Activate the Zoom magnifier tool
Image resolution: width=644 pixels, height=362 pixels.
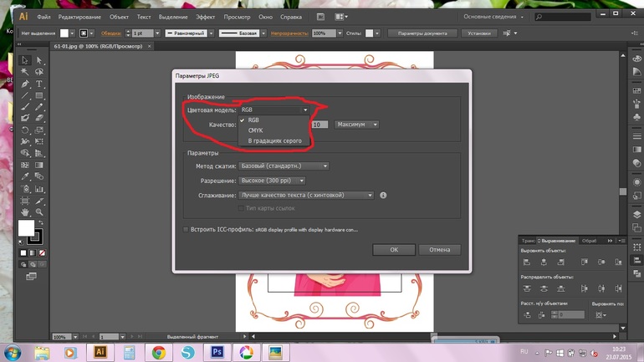coord(38,212)
